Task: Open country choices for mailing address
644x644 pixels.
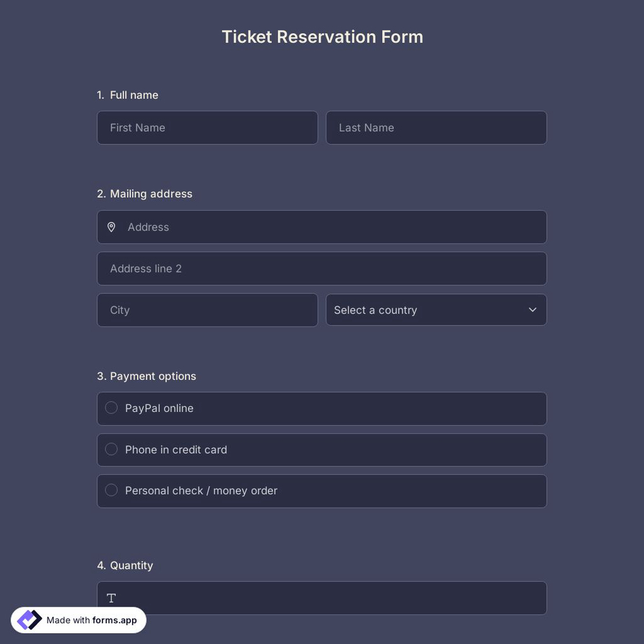Action: pos(437,310)
